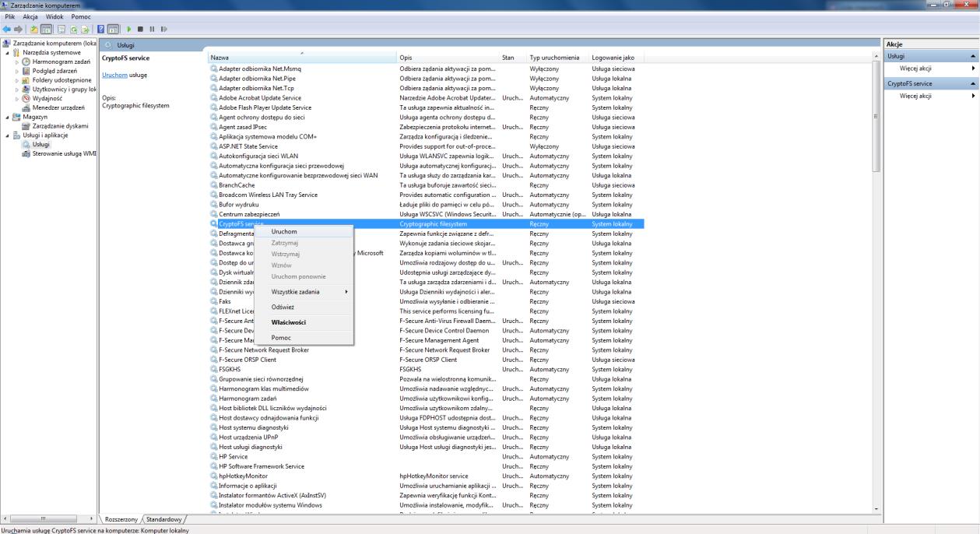The height and width of the screenshot is (534, 980).
Task: Click the Harmonogram zadań clock icon
Action: [x=26, y=61]
